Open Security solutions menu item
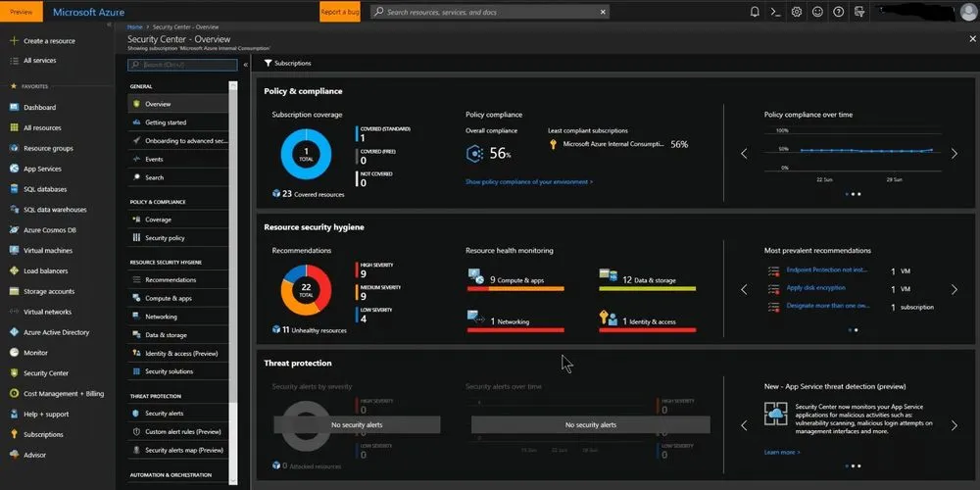Viewport: 980px width, 490px height. pos(178,371)
